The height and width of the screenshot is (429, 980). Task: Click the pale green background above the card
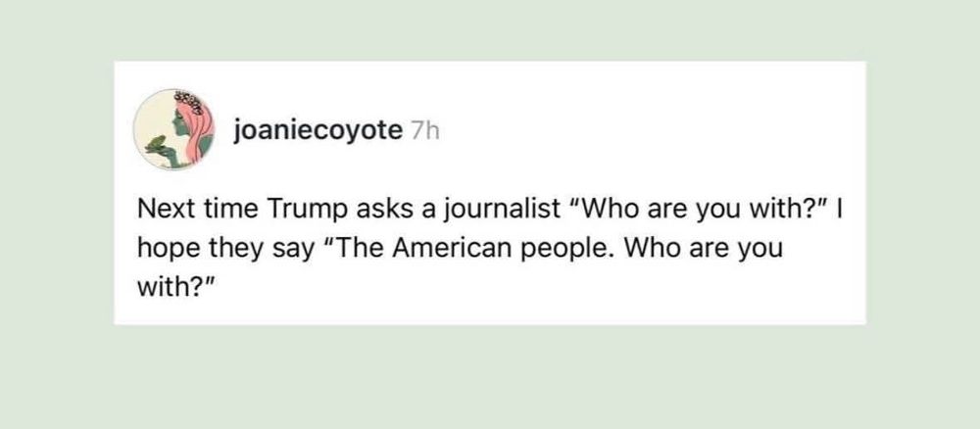click(489, 30)
